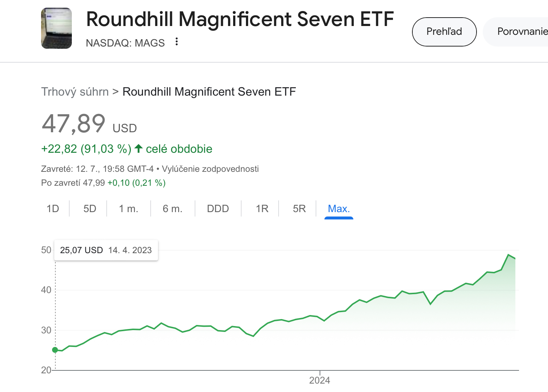Image resolution: width=548 pixels, height=392 pixels.
Task: Open the Prehľad button
Action: [444, 32]
